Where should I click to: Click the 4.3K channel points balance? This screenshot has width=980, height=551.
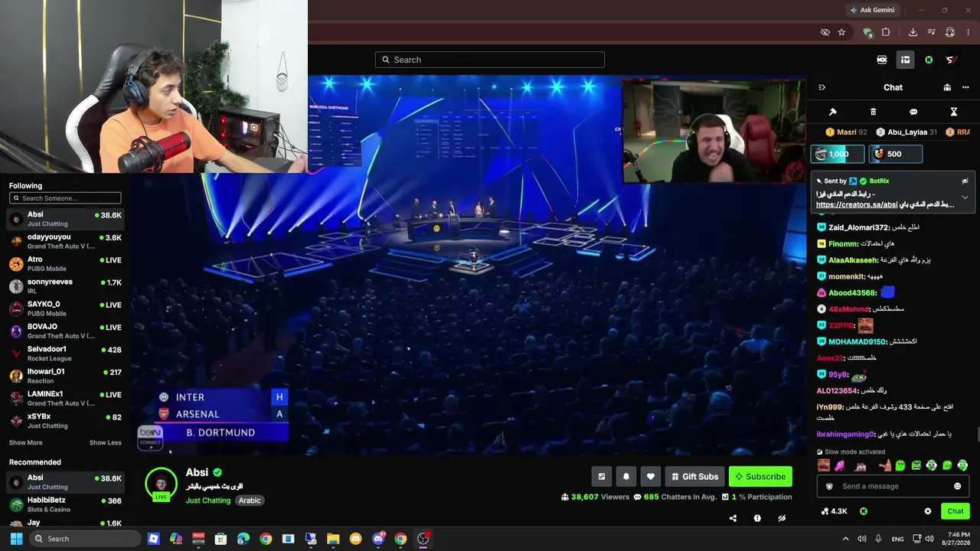pos(834,511)
